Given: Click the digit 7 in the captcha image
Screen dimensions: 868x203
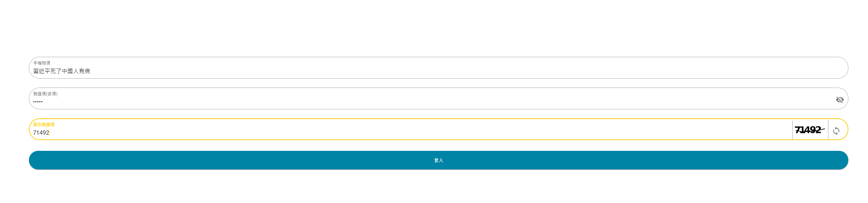Looking at the screenshot, I should pos(798,130).
